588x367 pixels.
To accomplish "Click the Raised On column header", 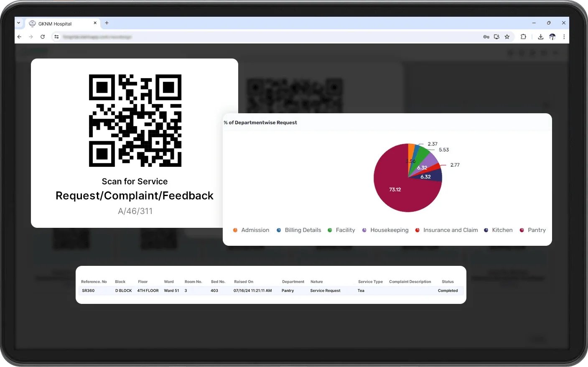I will point(244,282).
